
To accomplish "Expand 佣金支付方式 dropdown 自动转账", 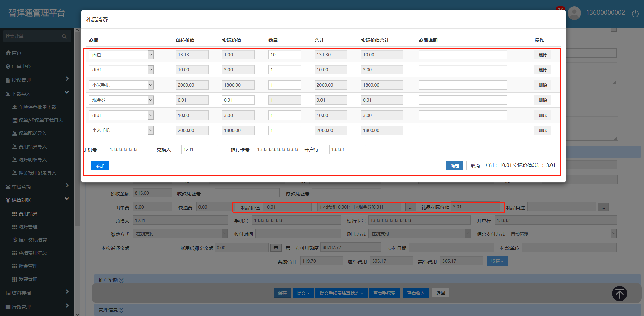I will pos(613,233).
